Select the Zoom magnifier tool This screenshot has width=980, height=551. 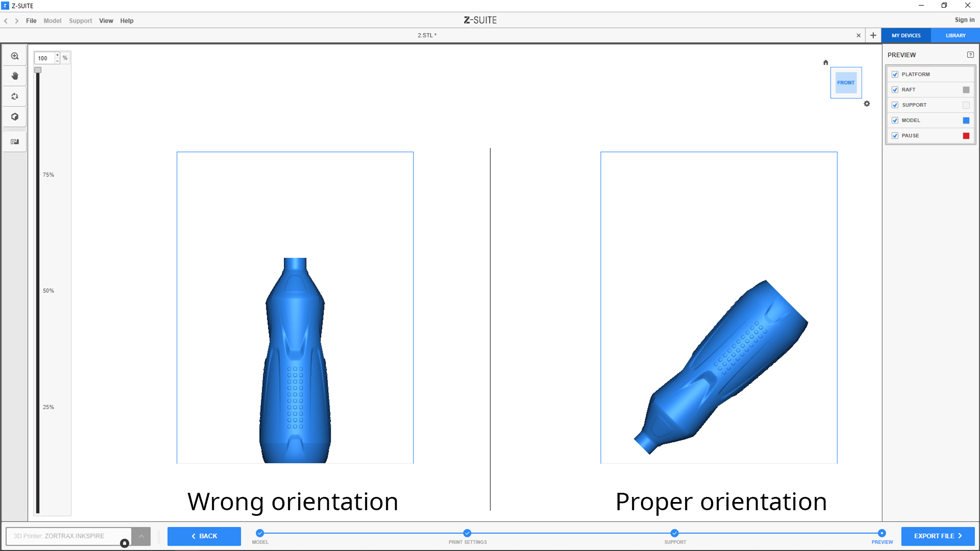pos(15,56)
